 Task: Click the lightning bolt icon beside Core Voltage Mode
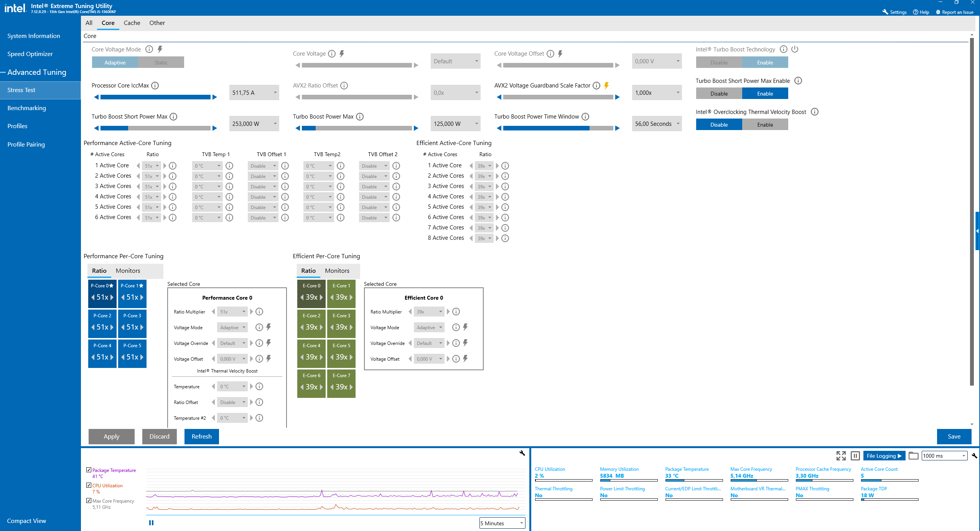point(160,49)
